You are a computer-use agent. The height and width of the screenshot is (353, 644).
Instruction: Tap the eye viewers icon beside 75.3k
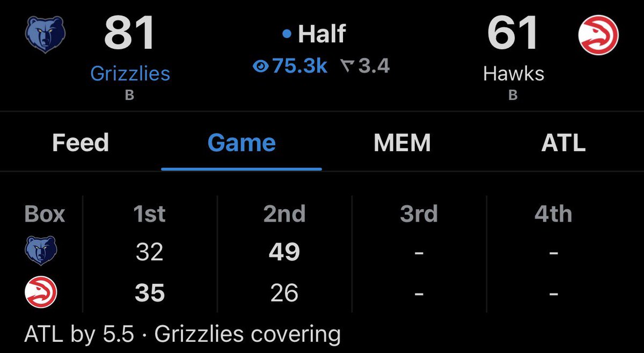pos(260,66)
